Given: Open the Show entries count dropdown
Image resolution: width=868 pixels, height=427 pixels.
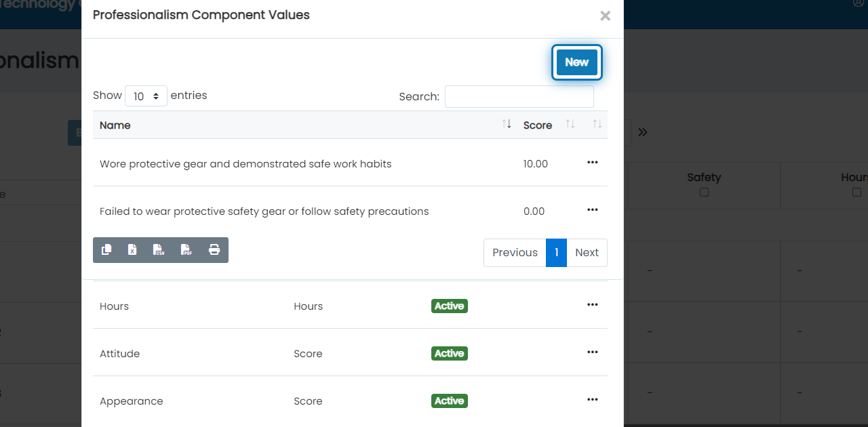Looking at the screenshot, I should pos(146,96).
